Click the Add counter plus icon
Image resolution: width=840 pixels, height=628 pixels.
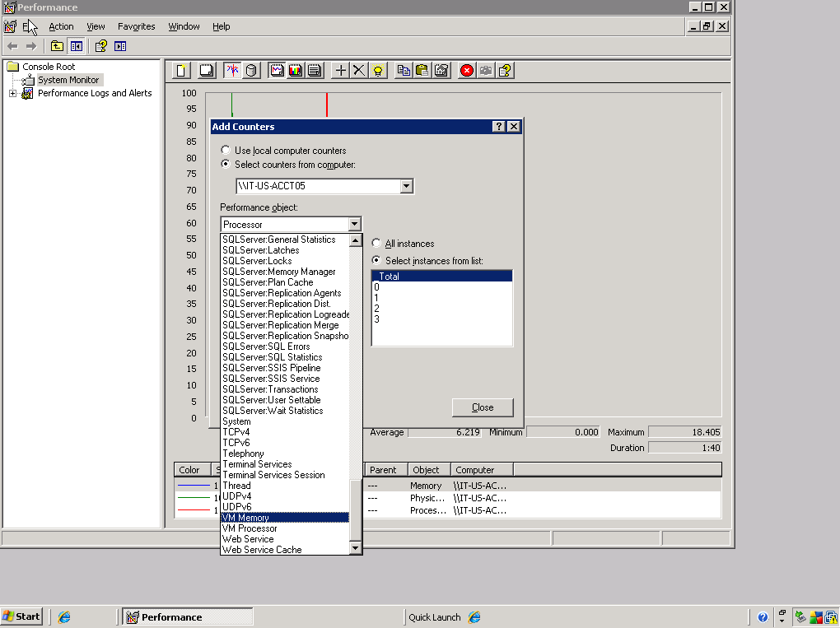(340, 71)
